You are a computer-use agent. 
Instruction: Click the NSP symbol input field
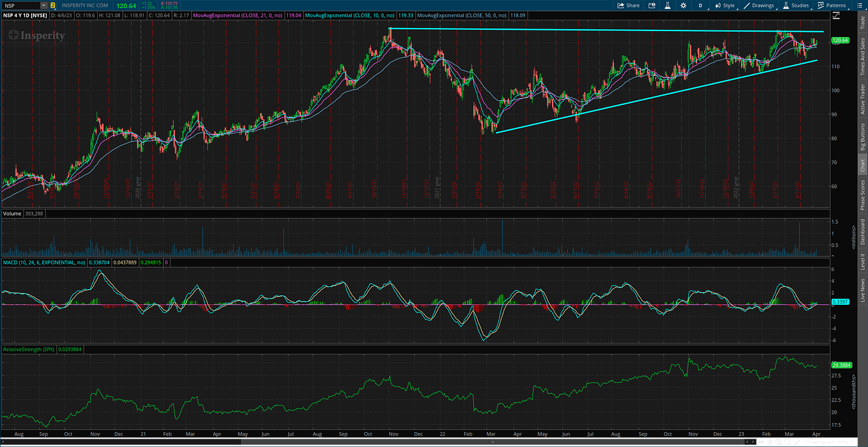(21, 5)
